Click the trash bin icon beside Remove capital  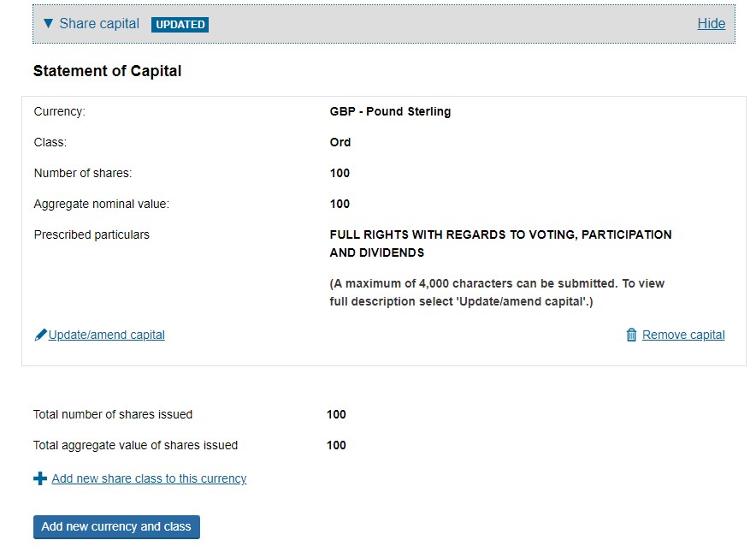(633, 334)
